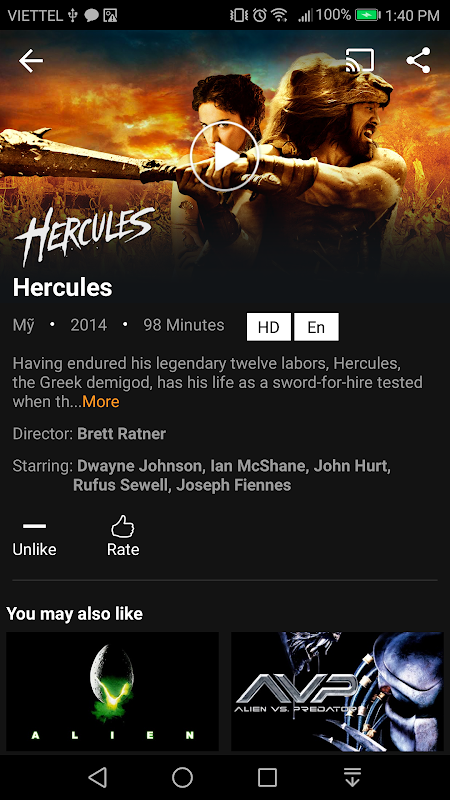Select the HD quality badge
The width and height of the screenshot is (450, 800).
pyautogui.click(x=269, y=327)
